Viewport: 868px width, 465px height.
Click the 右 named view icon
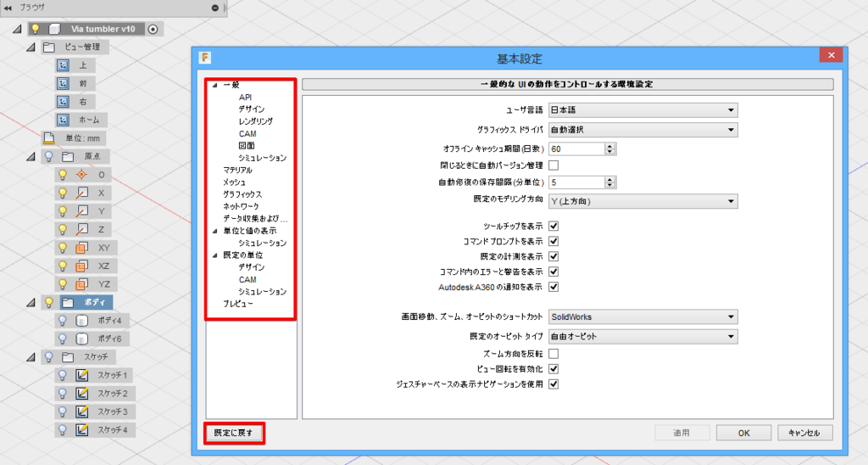pyautogui.click(x=63, y=102)
